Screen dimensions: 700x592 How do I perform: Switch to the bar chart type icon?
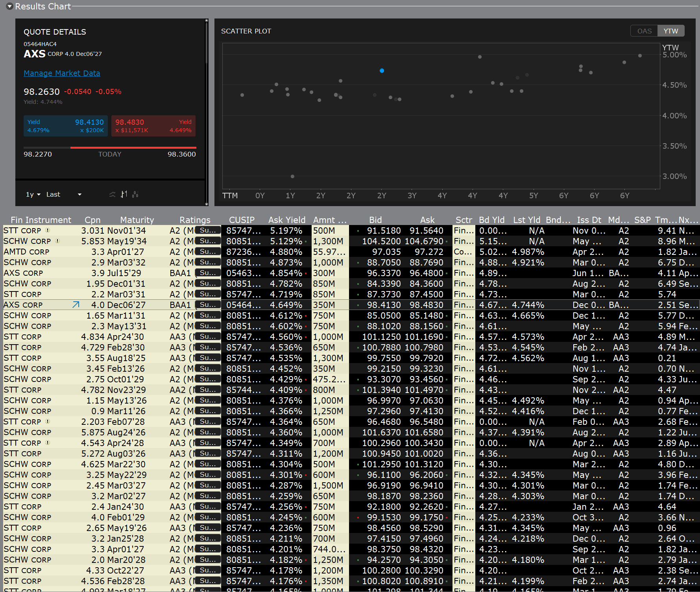[124, 194]
